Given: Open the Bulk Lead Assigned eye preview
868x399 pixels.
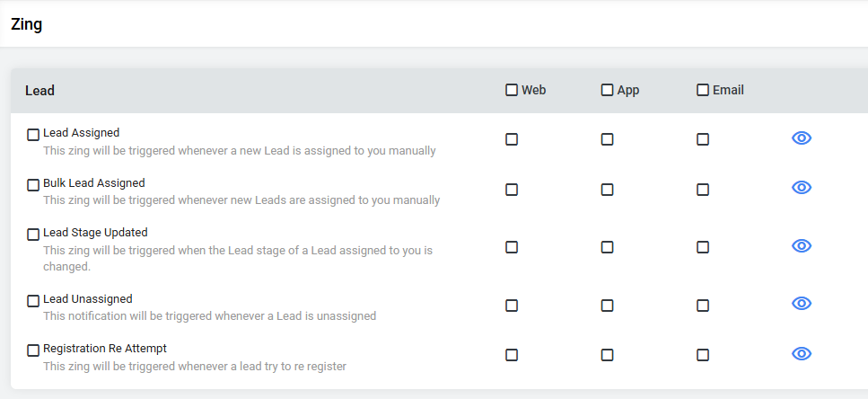Looking at the screenshot, I should click(x=801, y=188).
